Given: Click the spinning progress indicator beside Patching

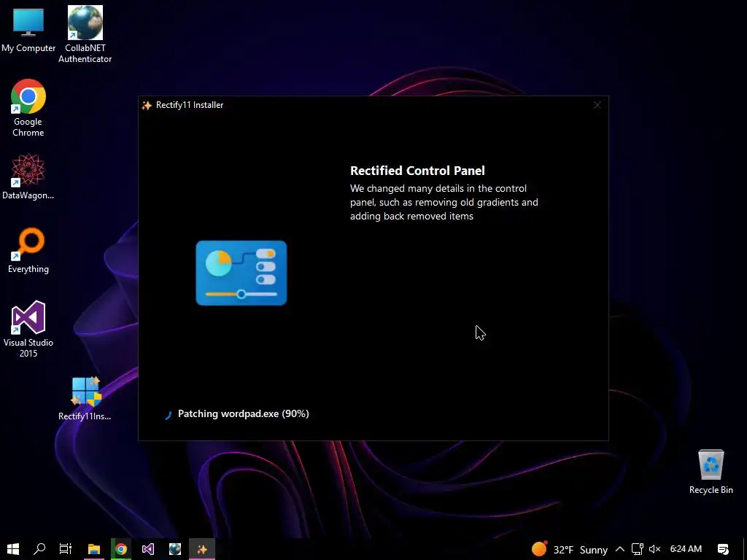Looking at the screenshot, I should click(x=169, y=415).
